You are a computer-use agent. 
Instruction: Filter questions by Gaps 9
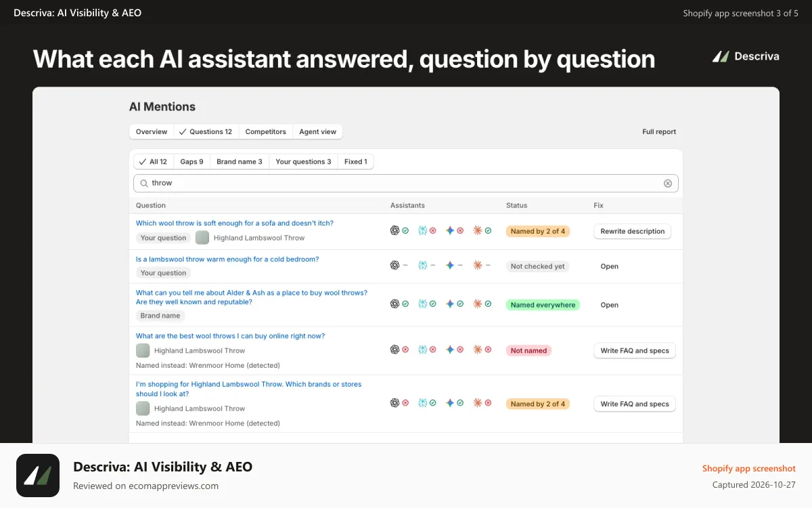(x=191, y=162)
